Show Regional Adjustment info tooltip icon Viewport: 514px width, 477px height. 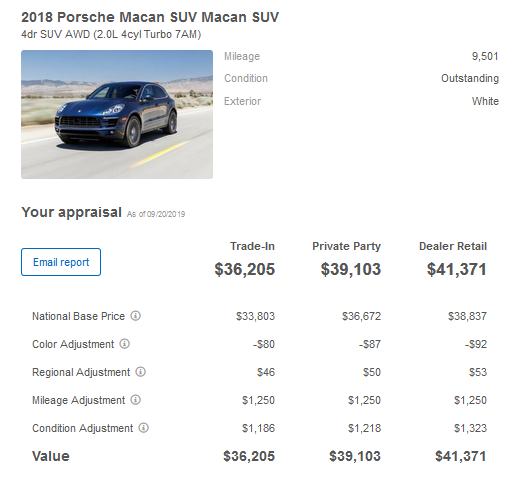141,371
